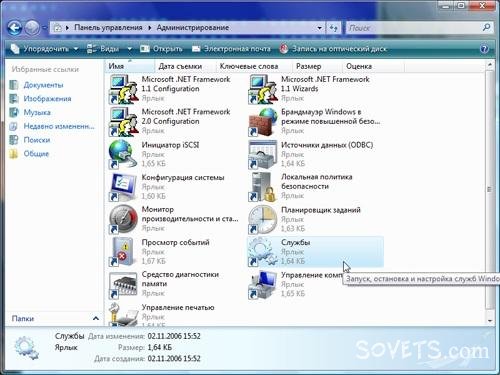Select Планировщик заданий clock icon

pos(263,219)
